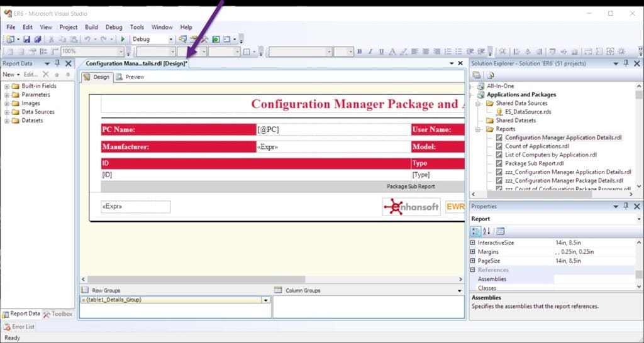The image size is (644, 343).
Task: Click the Cut scissors icon
Action: (52, 40)
